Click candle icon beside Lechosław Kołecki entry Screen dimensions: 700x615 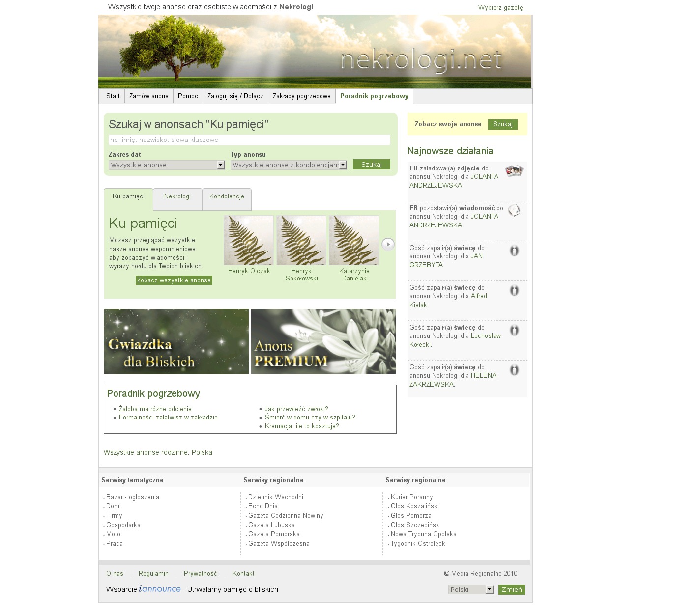click(514, 331)
